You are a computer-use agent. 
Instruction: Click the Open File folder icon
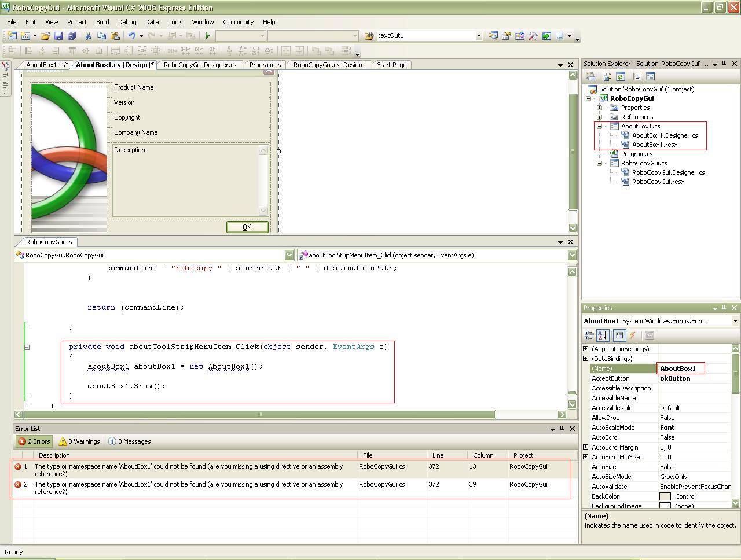(45, 36)
